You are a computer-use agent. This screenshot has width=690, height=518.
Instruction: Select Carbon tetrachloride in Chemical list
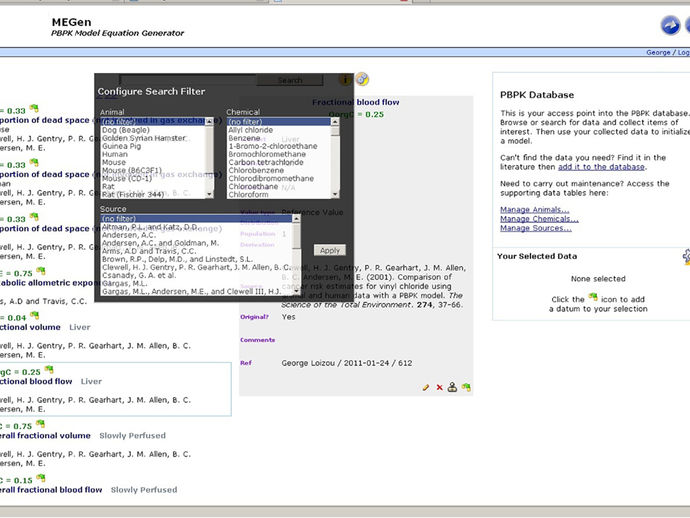(x=279, y=162)
